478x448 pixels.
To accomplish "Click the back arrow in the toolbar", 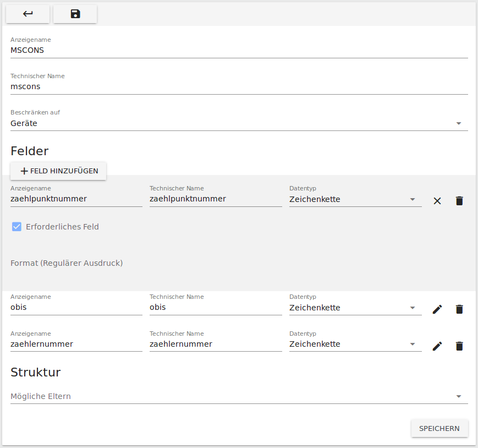I will tap(28, 14).
